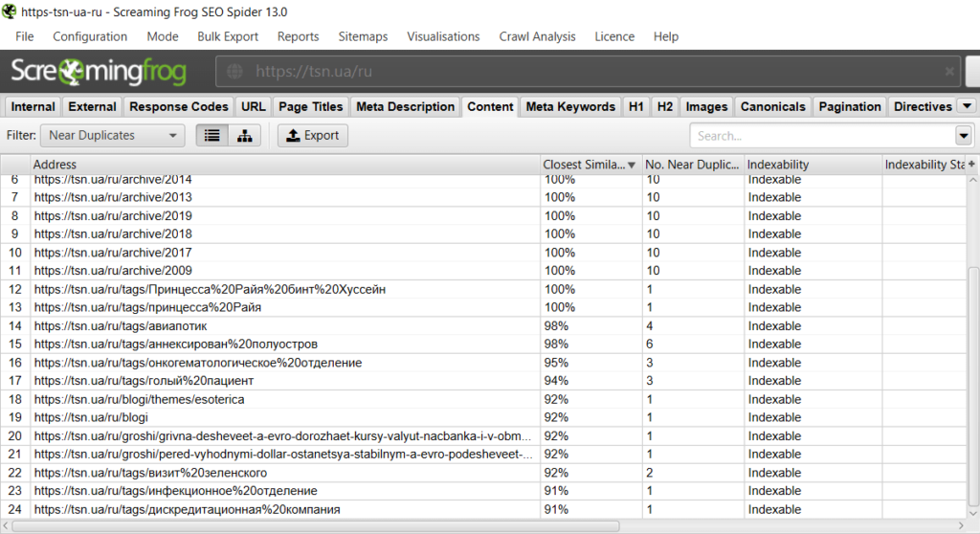Click the URL field showing https://tsn.ua/ru
The height and width of the screenshot is (534, 980).
coord(589,71)
